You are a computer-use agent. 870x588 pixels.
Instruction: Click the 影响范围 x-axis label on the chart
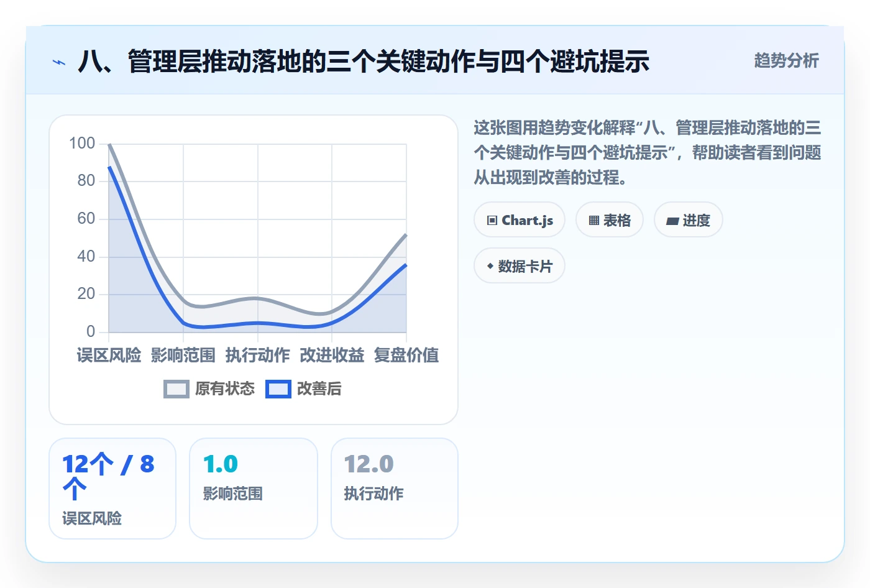183,355
